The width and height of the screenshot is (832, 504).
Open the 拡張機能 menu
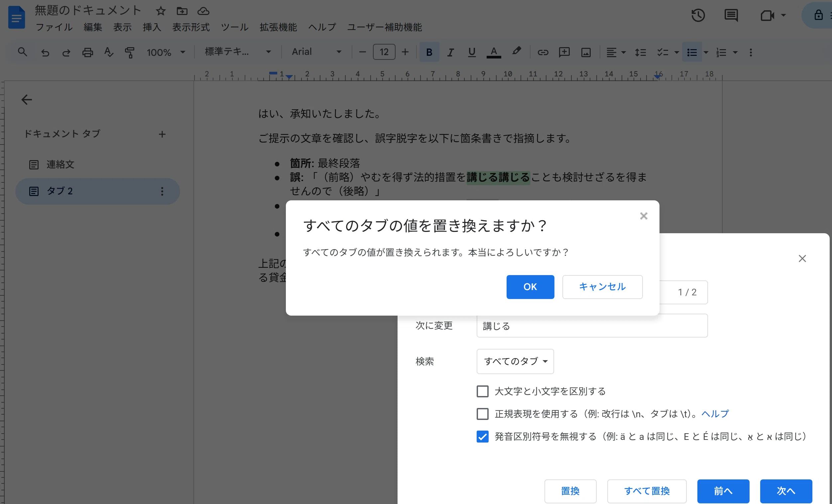(x=278, y=27)
